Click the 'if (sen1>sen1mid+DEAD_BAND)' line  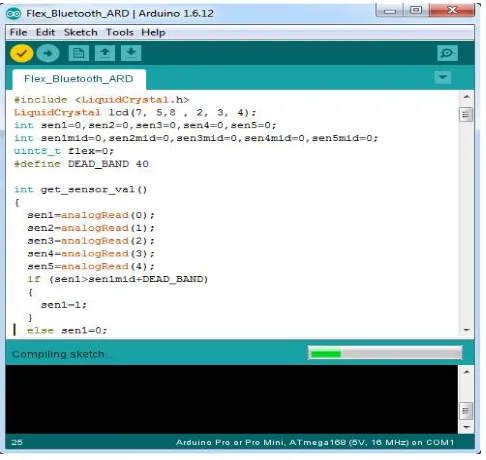118,279
